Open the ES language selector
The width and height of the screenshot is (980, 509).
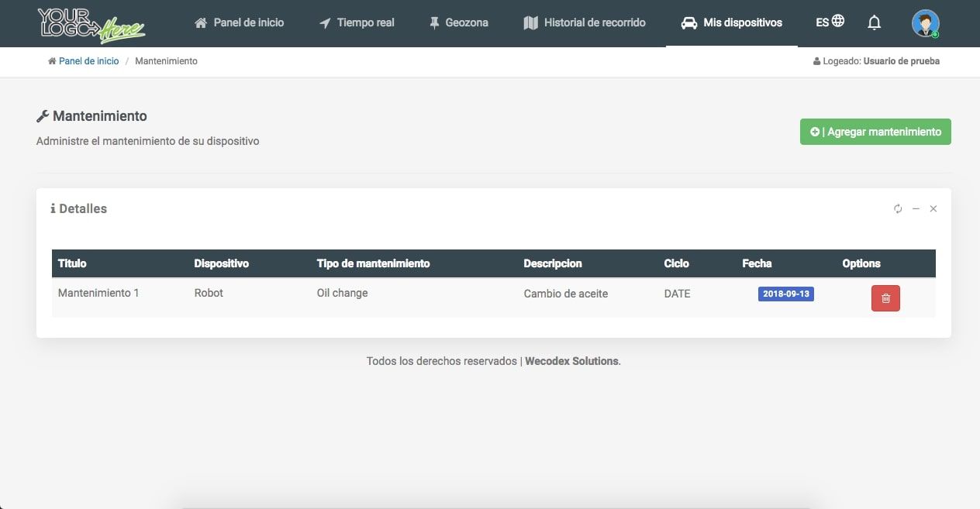[x=830, y=22]
